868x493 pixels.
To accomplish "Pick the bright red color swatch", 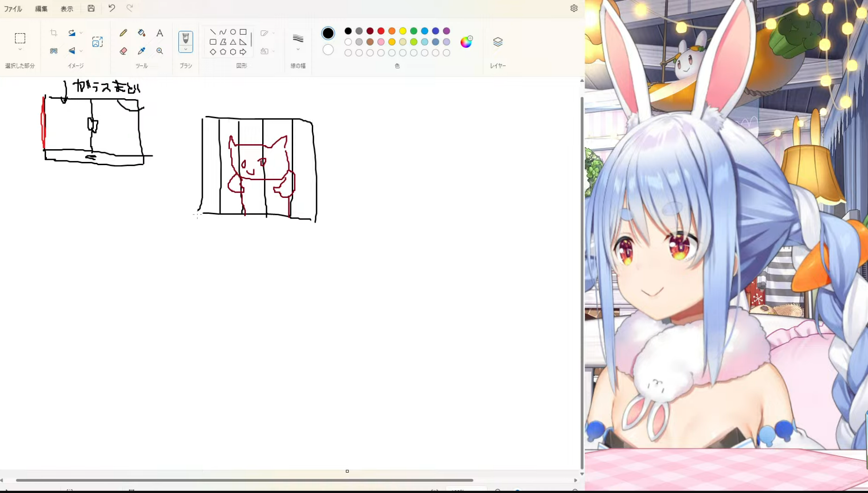I will 381,31.
